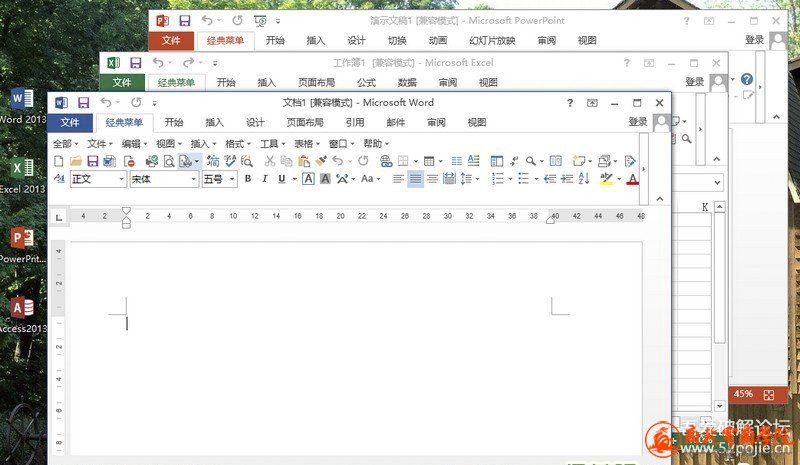Open the 五号 font size dropdown
The height and width of the screenshot is (465, 800).
click(x=232, y=179)
